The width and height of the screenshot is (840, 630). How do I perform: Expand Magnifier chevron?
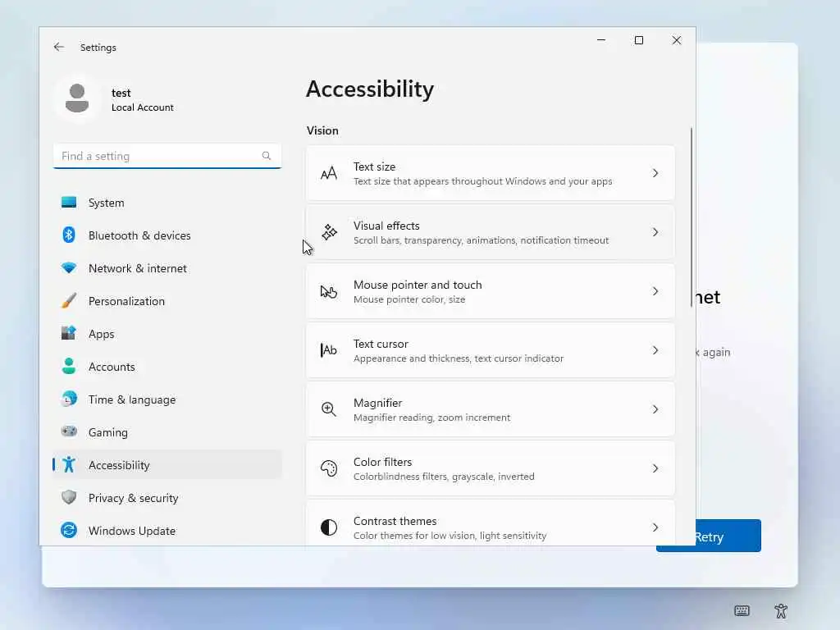tap(655, 409)
